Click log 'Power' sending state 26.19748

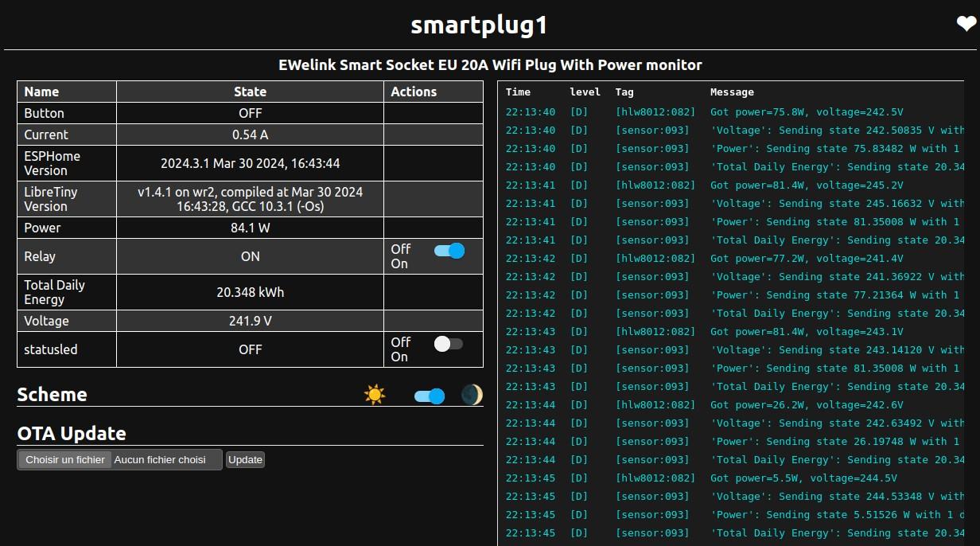835,442
